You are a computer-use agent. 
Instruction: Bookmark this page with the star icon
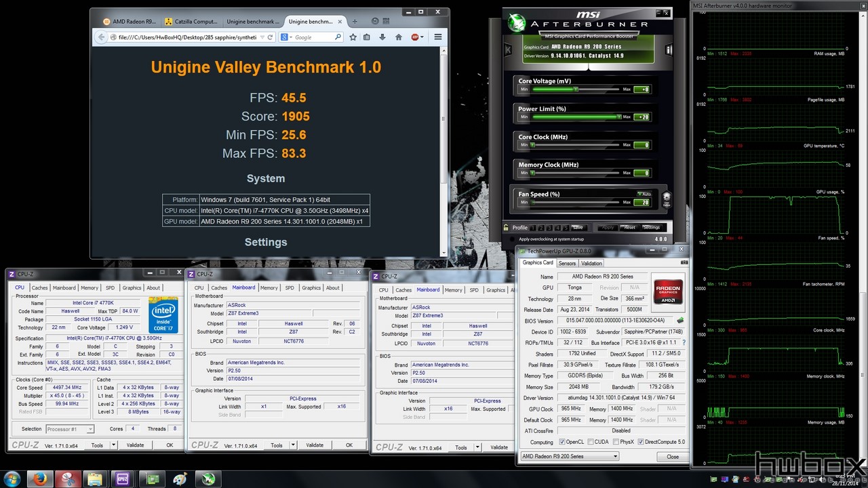coord(353,37)
